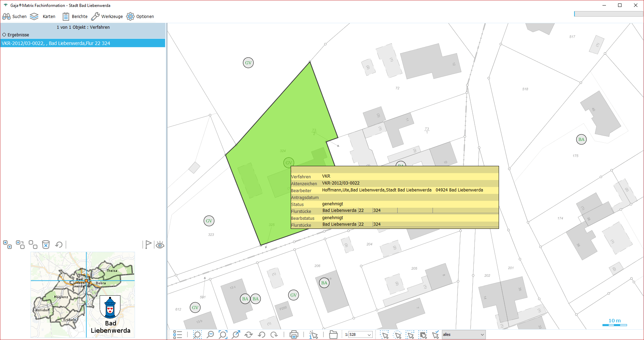Image resolution: width=644 pixels, height=340 pixels.
Task: Click the info pointer tool icon
Action: [314, 334]
